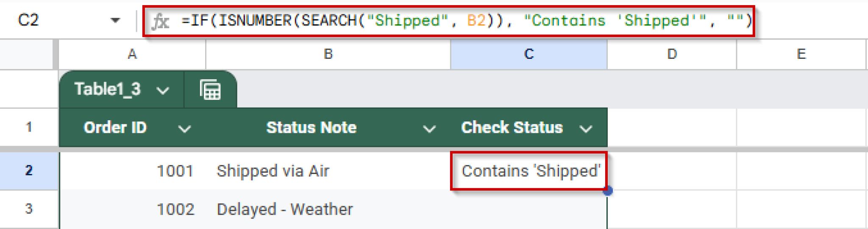Click the table view calculator icon
Image resolution: width=868 pixels, height=229 pixels.
point(210,90)
